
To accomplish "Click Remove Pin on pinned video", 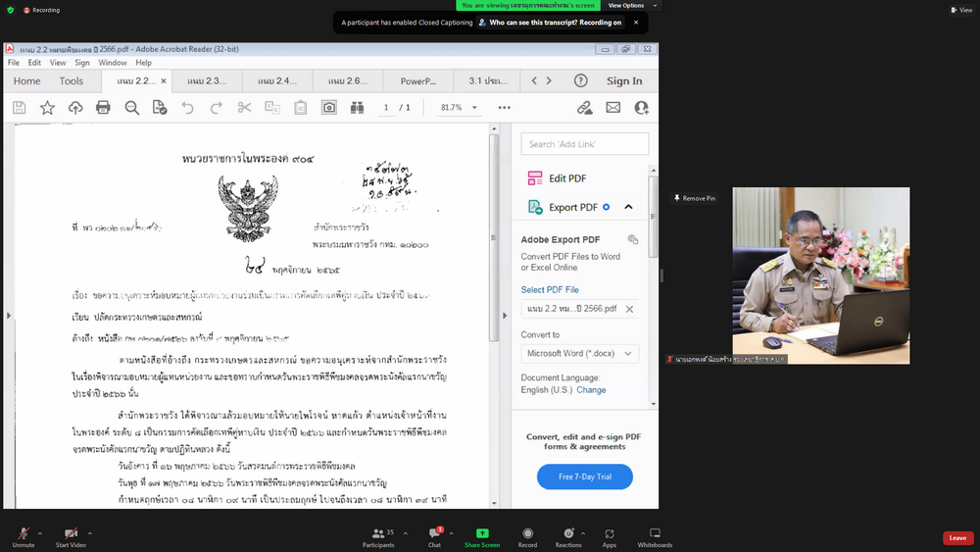I will click(695, 198).
